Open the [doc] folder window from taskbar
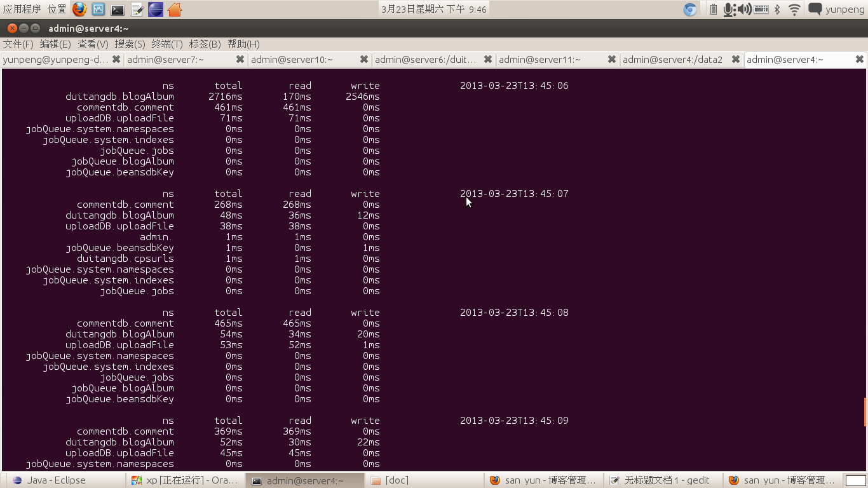The height and width of the screenshot is (488, 868). [424, 480]
